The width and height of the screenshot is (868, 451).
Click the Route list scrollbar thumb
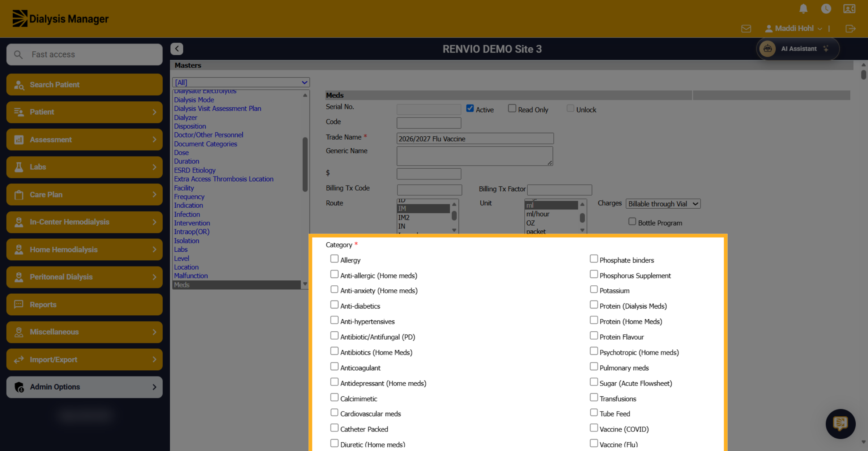click(454, 216)
